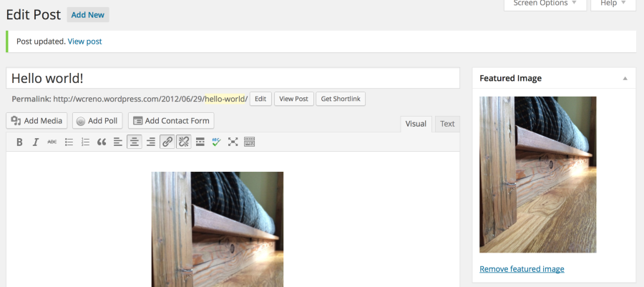
Task: Align text to the right
Action: pos(150,142)
